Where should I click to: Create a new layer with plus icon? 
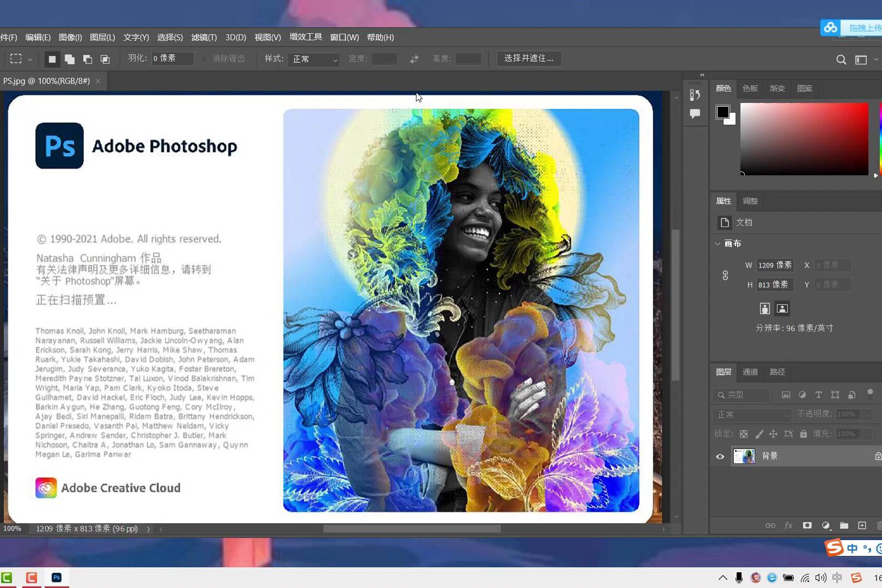tap(862, 525)
